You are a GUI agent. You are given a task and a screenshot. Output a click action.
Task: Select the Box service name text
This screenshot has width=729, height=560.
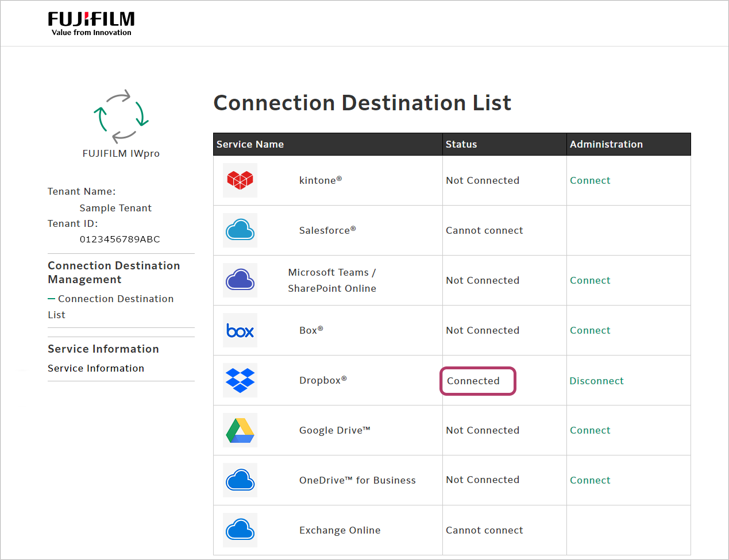click(x=311, y=330)
